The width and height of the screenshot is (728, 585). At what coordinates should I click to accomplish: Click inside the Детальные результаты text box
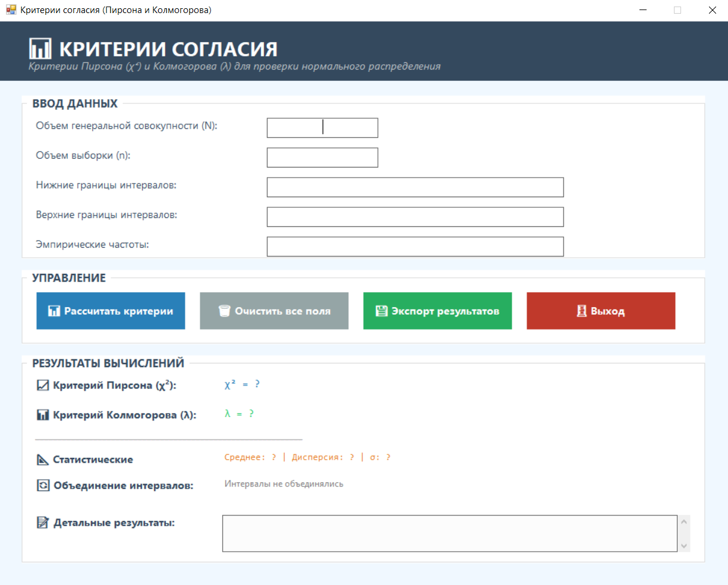click(449, 533)
